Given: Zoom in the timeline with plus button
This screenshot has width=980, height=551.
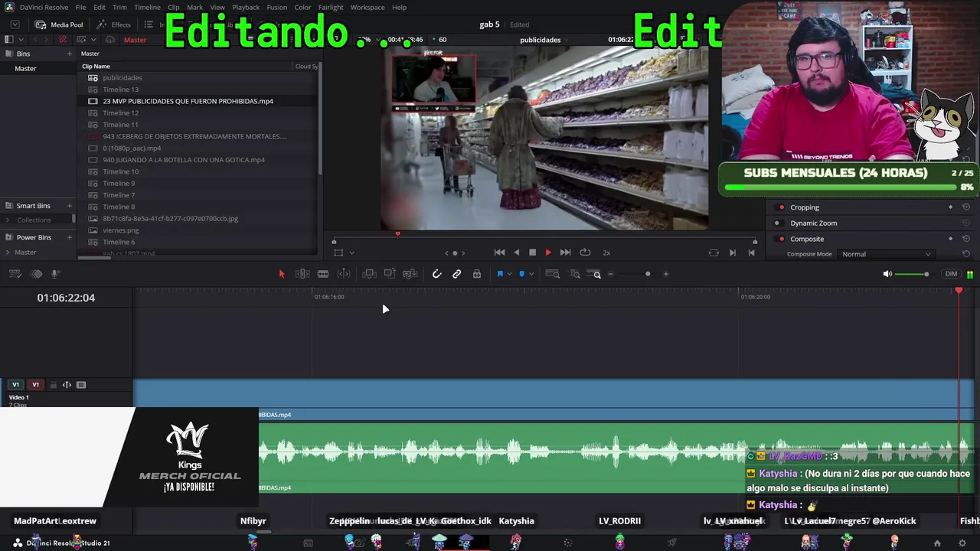Looking at the screenshot, I should pyautogui.click(x=665, y=274).
